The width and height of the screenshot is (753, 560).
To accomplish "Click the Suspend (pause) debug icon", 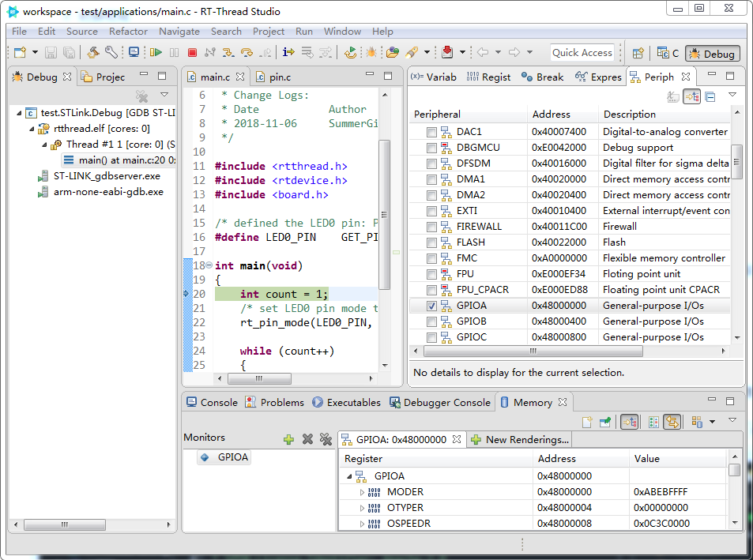I will pyautogui.click(x=174, y=52).
